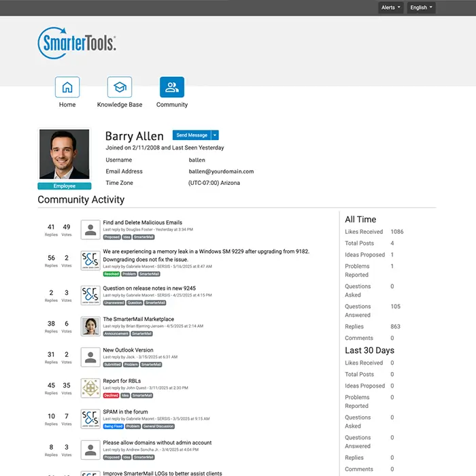Viewport: 476px width, 476px height.
Task: Click the Unanswered tag on release notes thread
Action: pyautogui.click(x=114, y=303)
